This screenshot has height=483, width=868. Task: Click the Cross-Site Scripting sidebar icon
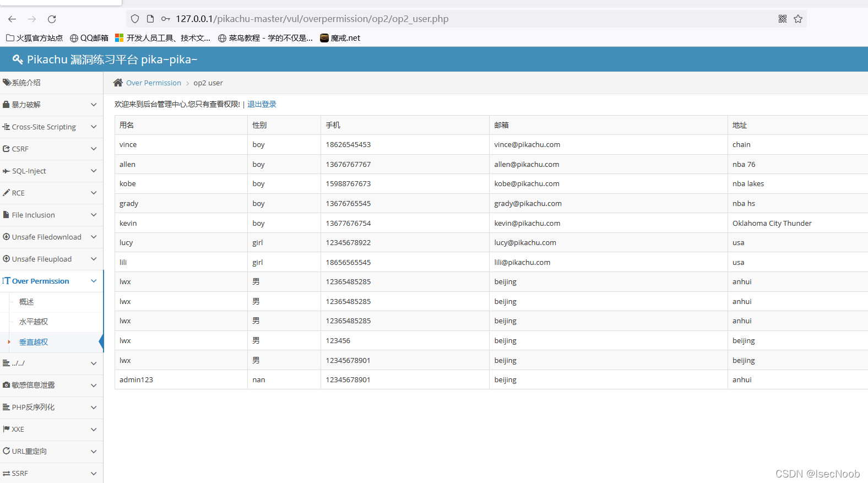coord(6,127)
